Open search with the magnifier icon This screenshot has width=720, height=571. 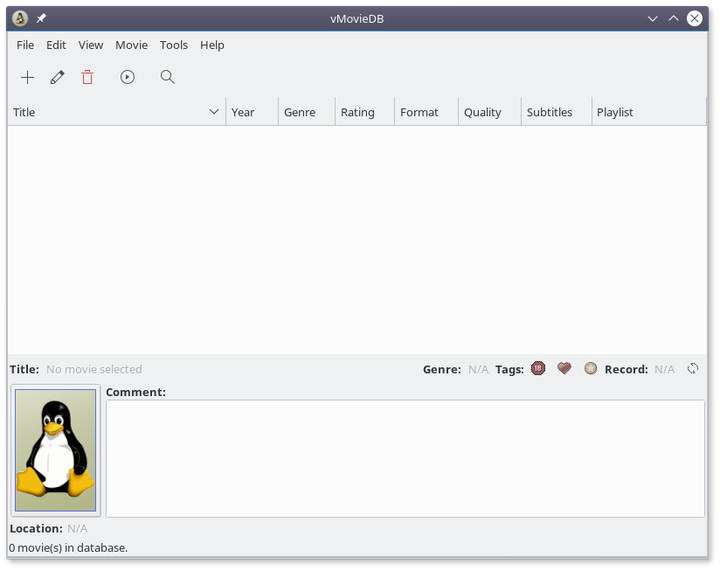click(x=167, y=77)
